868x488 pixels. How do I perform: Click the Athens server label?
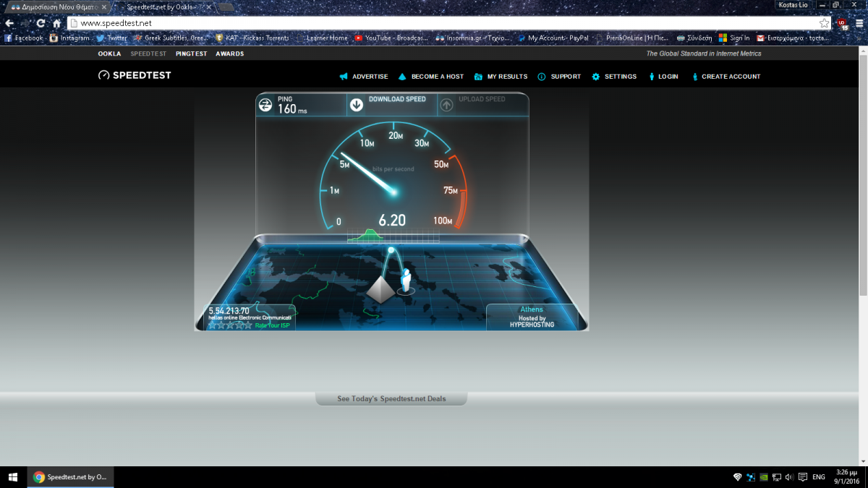click(x=532, y=309)
